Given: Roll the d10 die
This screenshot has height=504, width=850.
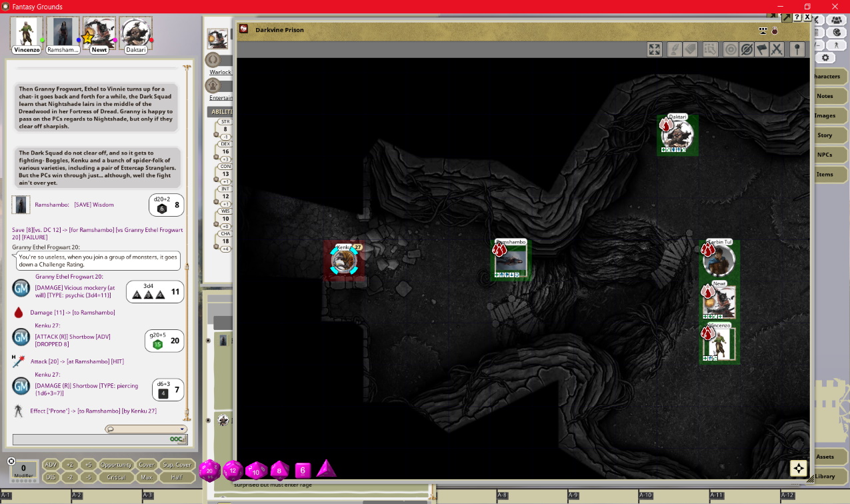Looking at the screenshot, I should point(256,471).
